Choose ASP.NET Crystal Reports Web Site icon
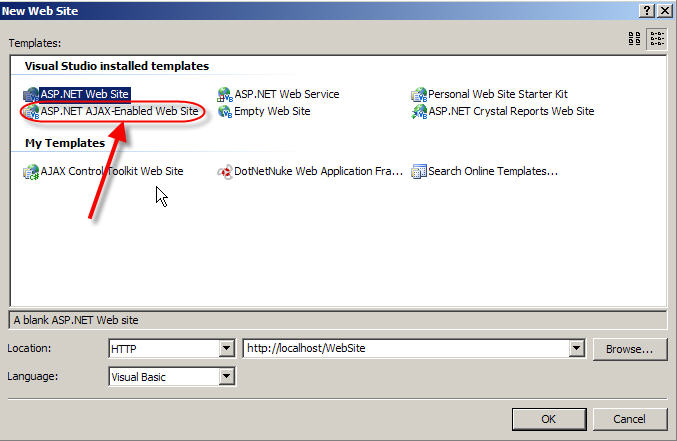The image size is (677, 441). coord(419,111)
